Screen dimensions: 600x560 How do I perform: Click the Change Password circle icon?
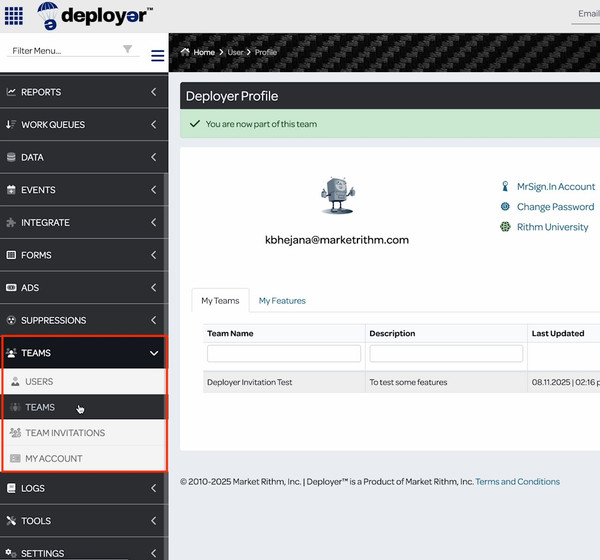[505, 207]
